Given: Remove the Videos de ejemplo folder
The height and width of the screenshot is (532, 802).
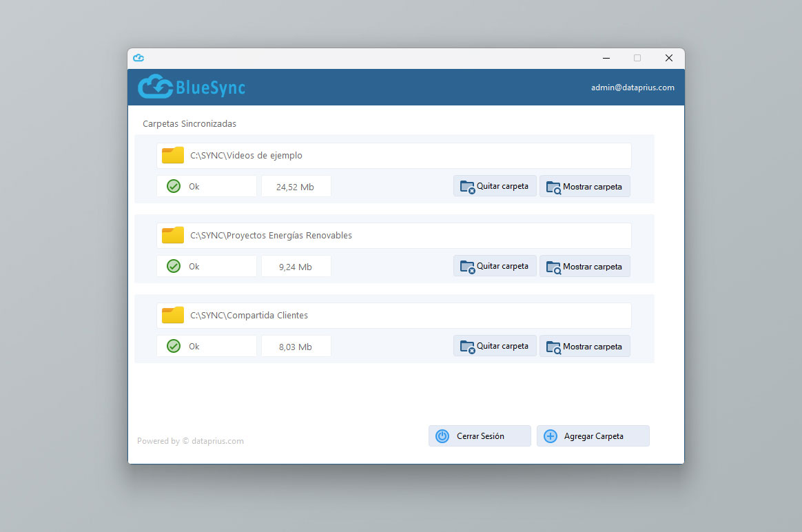Looking at the screenshot, I should pos(495,186).
